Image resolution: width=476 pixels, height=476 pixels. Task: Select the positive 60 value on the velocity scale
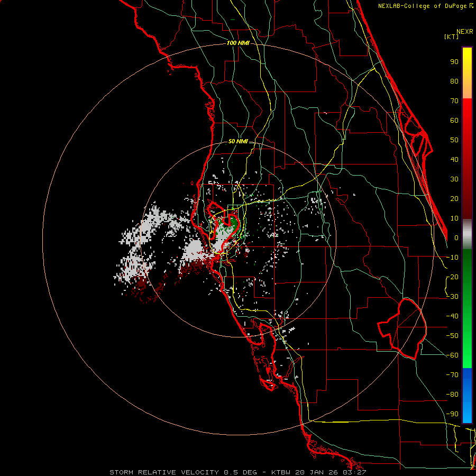point(454,121)
